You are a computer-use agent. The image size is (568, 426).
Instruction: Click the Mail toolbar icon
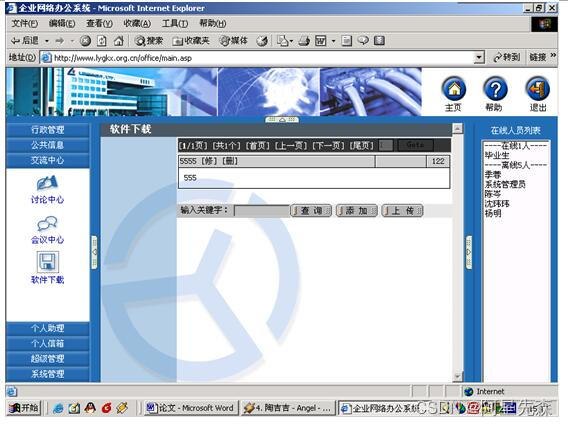(x=282, y=41)
